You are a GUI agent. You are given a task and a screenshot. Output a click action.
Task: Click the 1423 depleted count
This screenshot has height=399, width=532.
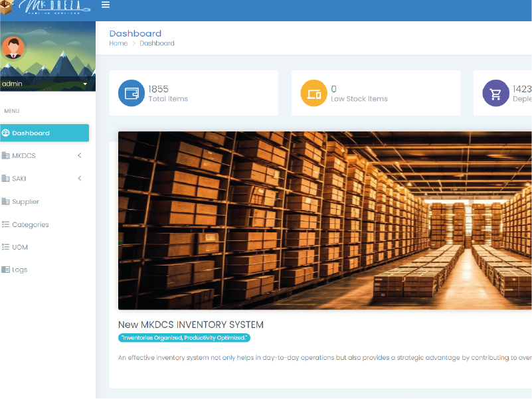tap(522, 89)
